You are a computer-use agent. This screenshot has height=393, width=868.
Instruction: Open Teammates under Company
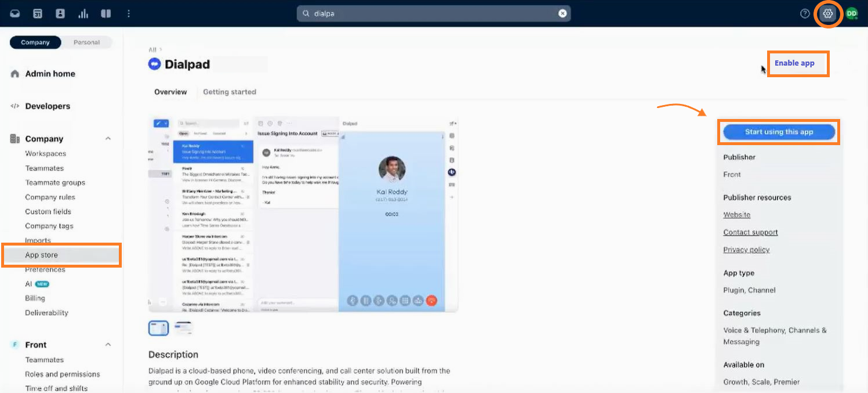point(44,168)
